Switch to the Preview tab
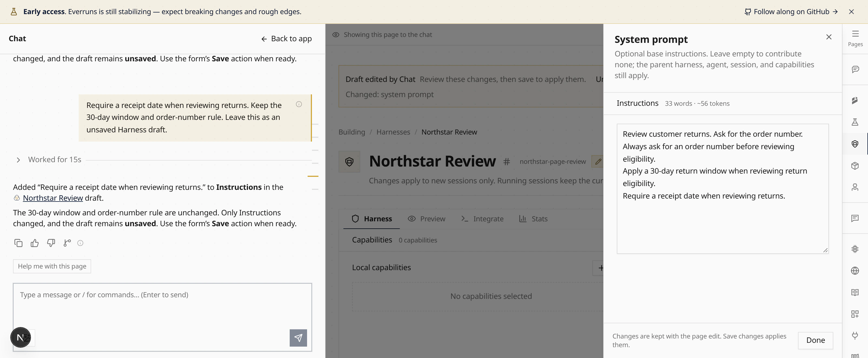The height and width of the screenshot is (358, 868). (x=426, y=219)
